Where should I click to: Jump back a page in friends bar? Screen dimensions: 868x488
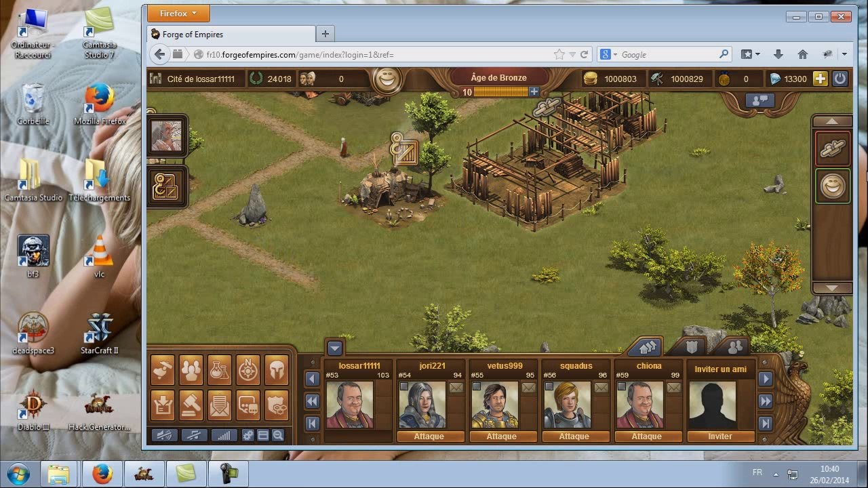point(312,401)
